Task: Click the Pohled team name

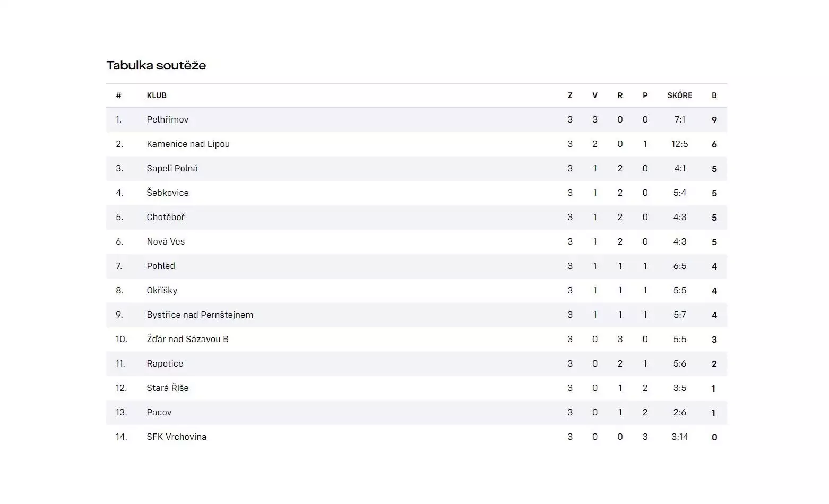Action: pyautogui.click(x=161, y=266)
